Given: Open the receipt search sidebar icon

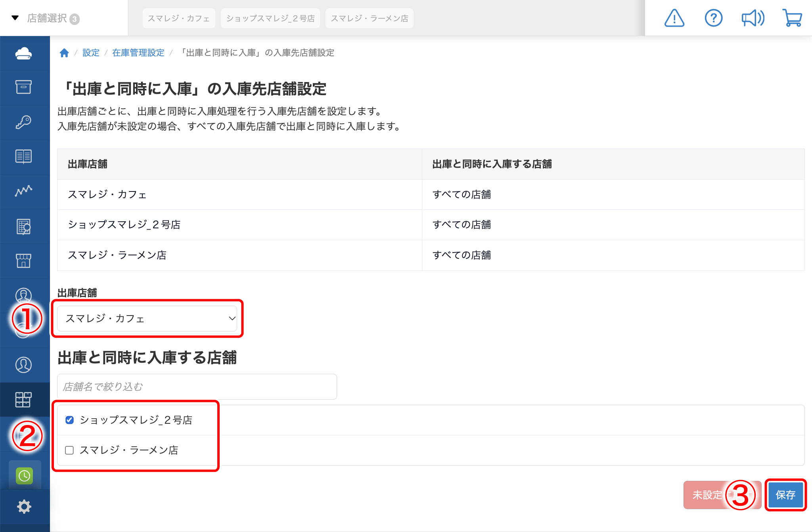Looking at the screenshot, I should click(x=24, y=226).
